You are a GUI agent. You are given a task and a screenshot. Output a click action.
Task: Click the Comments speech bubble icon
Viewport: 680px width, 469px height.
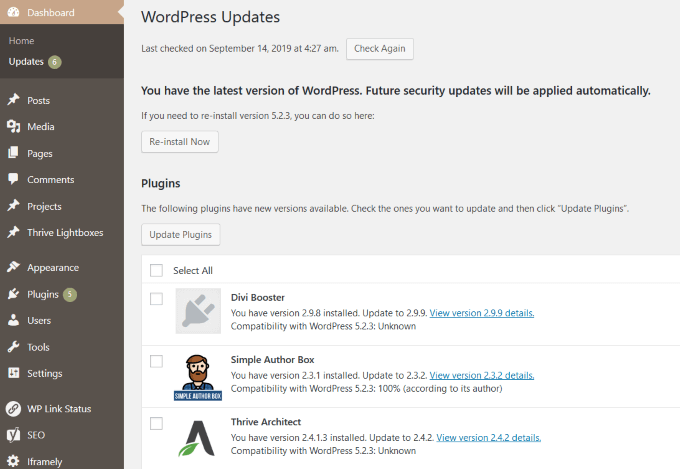pyautogui.click(x=13, y=180)
